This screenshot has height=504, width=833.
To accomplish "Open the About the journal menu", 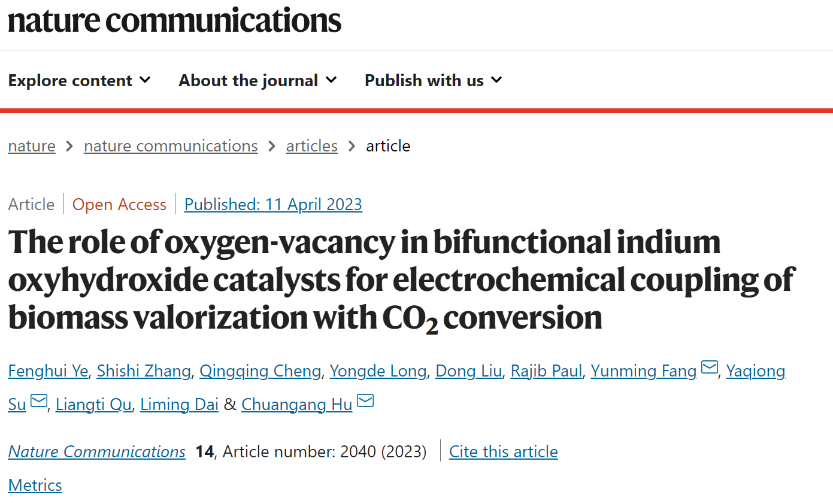I will 258,80.
